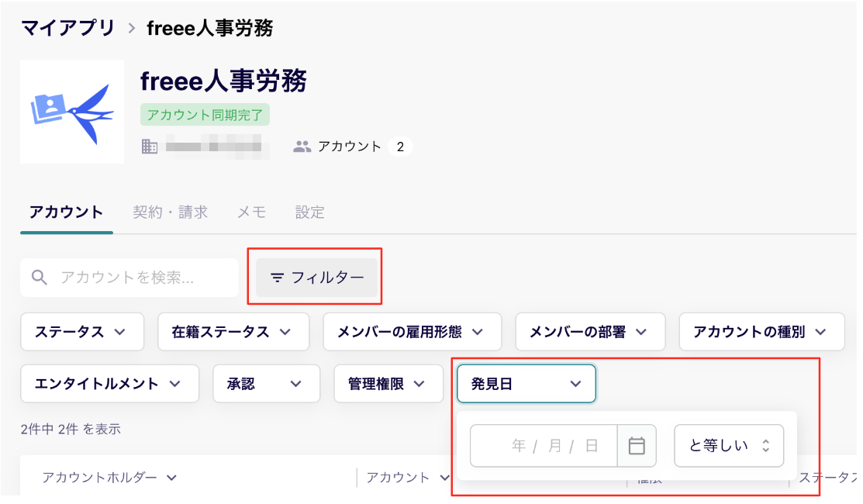This screenshot has width=863, height=504.
Task: Open the メモ tab
Action: 251,212
